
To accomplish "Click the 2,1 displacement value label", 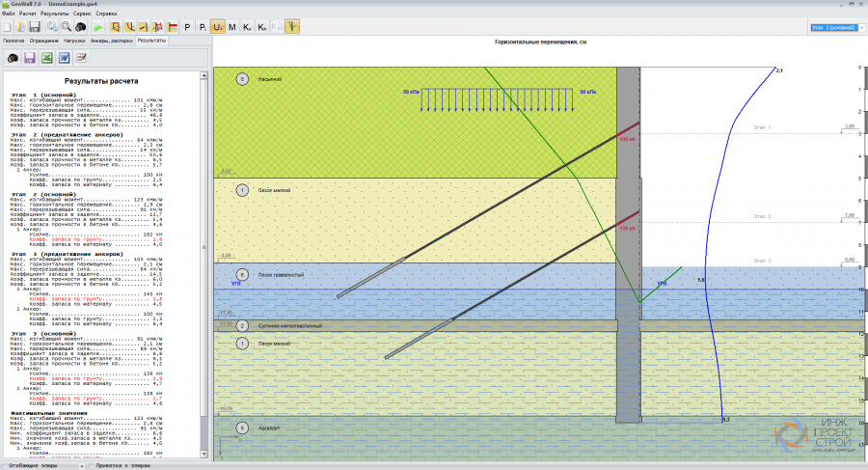I will coord(779,71).
